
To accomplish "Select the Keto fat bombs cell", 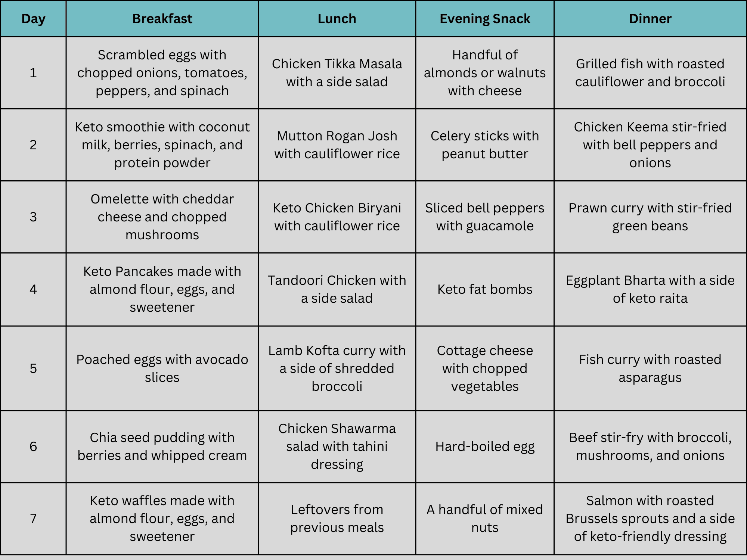I will click(485, 289).
